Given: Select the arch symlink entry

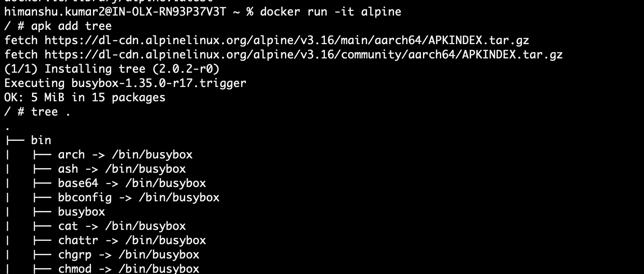Looking at the screenshot, I should point(125,155).
